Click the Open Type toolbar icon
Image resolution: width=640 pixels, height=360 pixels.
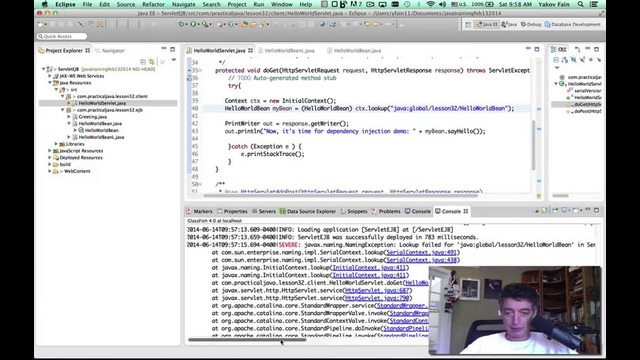tap(244, 24)
